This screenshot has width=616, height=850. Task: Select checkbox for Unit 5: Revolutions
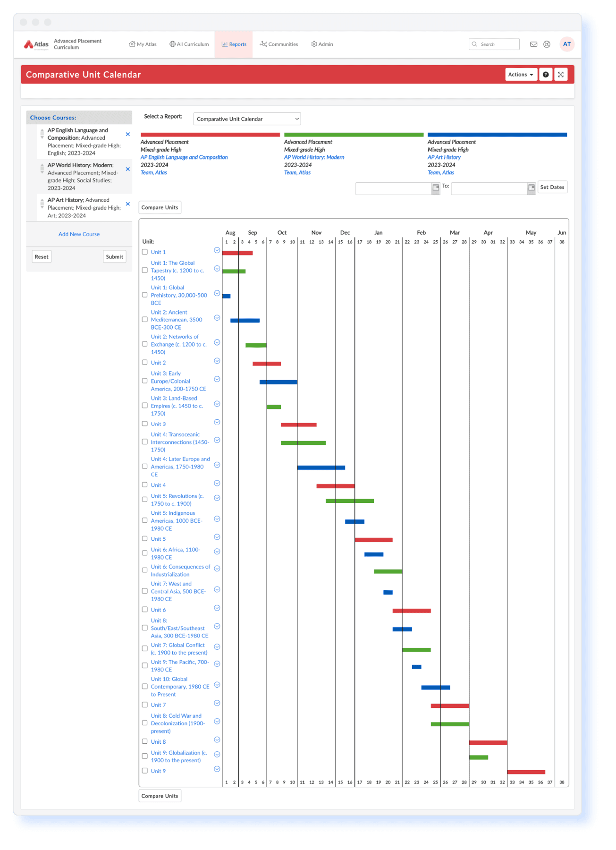pos(145,500)
